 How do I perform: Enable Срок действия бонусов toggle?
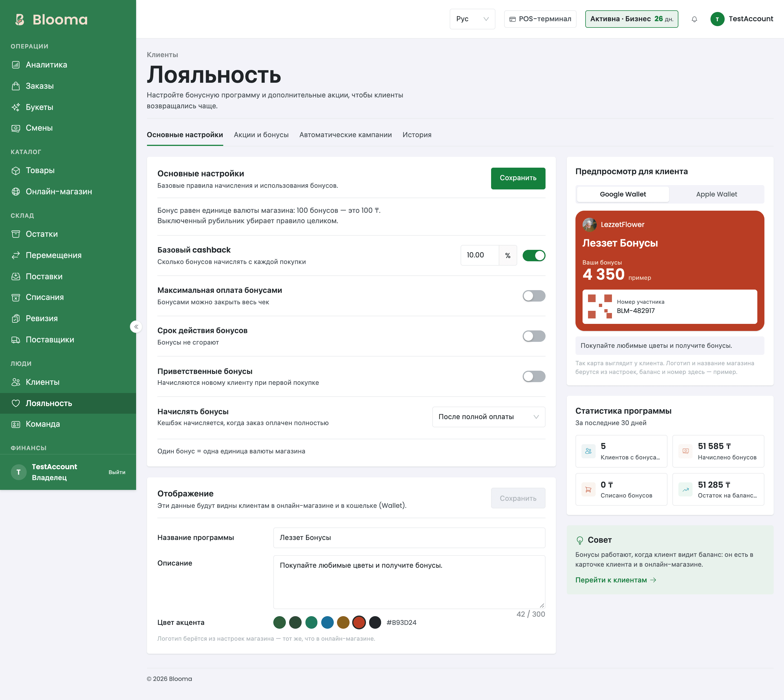coord(534,336)
